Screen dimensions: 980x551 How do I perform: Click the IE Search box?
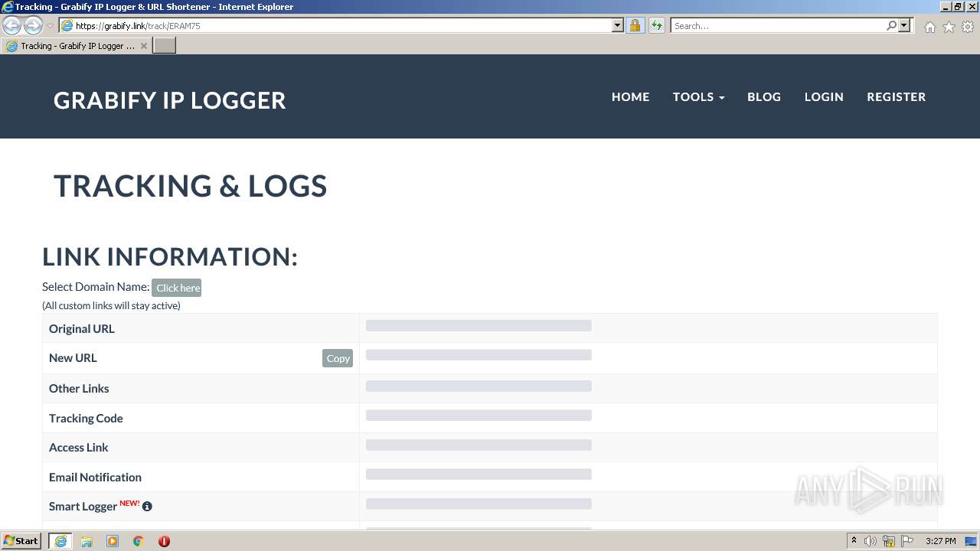tap(778, 25)
